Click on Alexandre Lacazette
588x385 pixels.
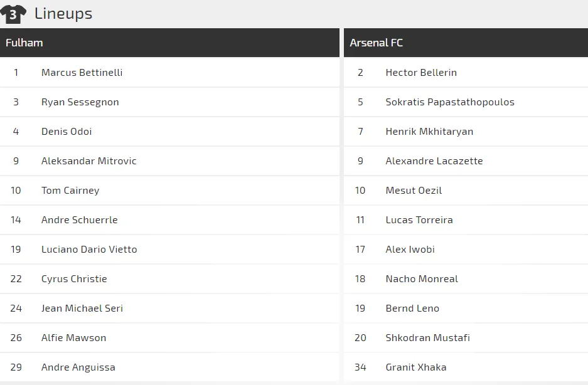(x=434, y=161)
